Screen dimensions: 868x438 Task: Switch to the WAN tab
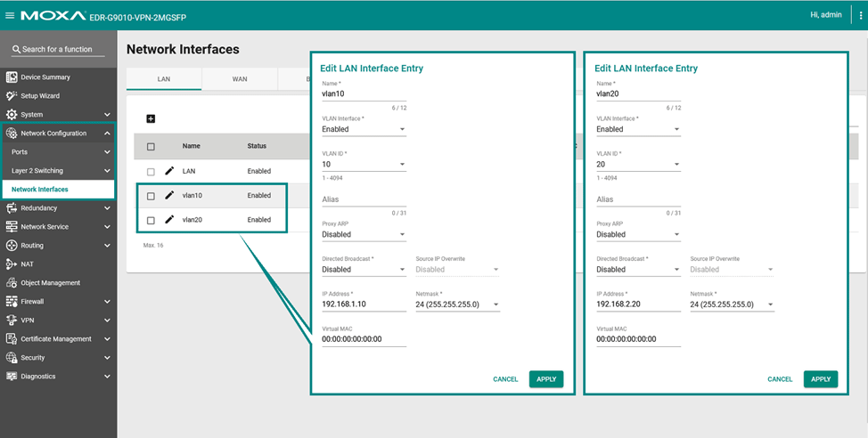240,79
